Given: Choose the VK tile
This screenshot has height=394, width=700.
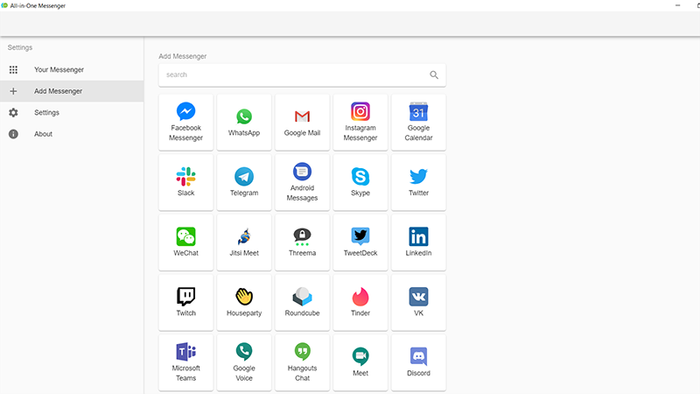Looking at the screenshot, I should click(x=418, y=303).
